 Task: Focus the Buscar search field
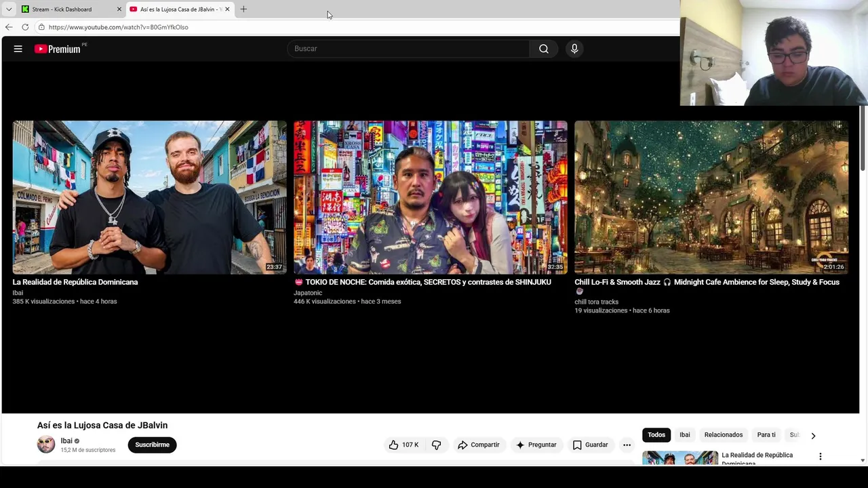(408, 49)
